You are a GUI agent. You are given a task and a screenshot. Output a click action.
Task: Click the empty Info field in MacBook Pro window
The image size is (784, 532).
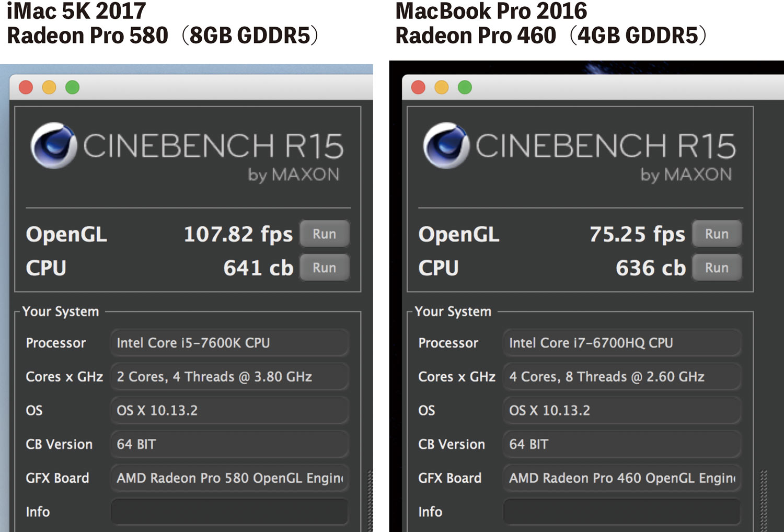pos(622,512)
